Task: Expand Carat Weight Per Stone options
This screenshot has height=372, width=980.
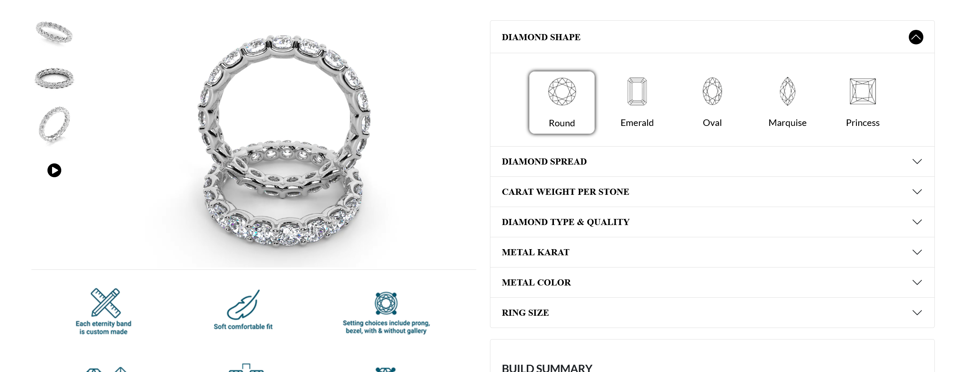Action: coord(712,192)
